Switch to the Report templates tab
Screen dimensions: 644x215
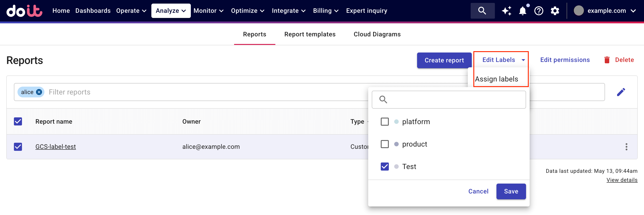[x=310, y=34]
